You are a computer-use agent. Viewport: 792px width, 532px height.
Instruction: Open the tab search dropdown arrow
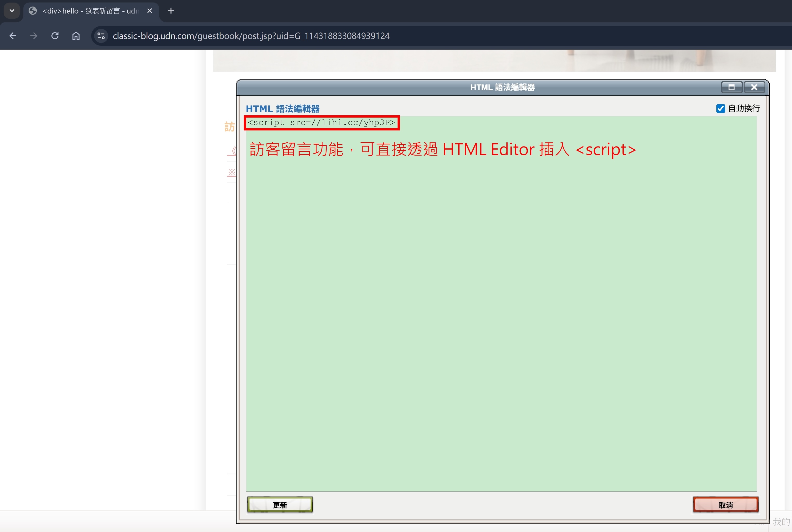click(12, 10)
